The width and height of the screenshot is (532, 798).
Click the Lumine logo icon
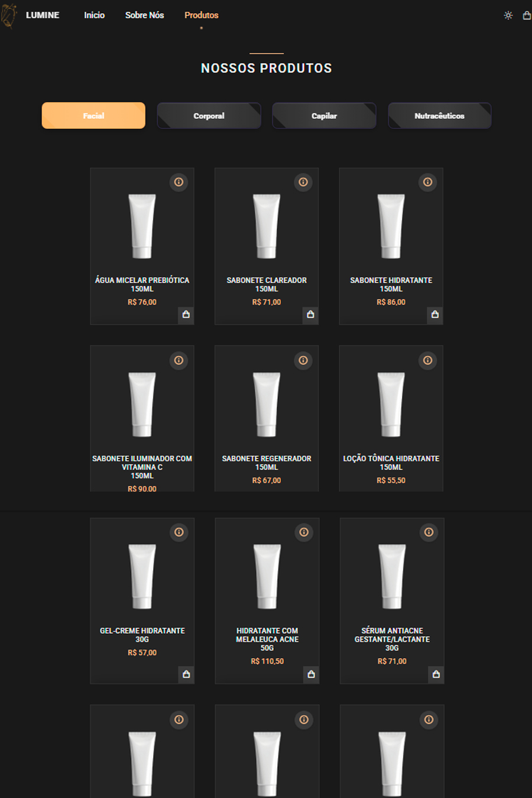9,15
